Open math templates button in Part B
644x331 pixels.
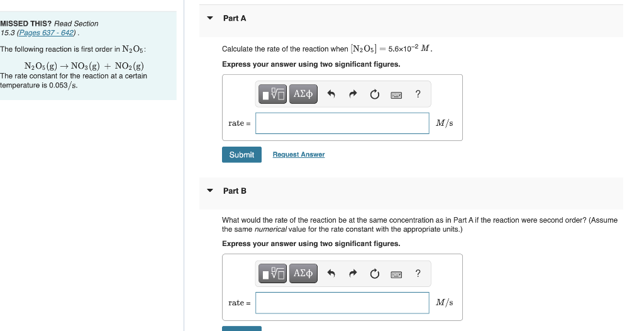coord(273,274)
